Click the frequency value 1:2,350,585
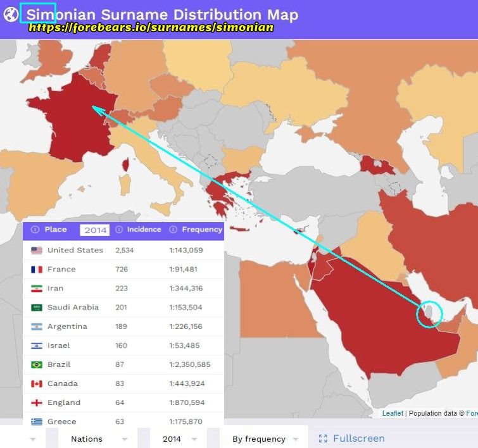The width and height of the screenshot is (478, 448). click(x=190, y=364)
